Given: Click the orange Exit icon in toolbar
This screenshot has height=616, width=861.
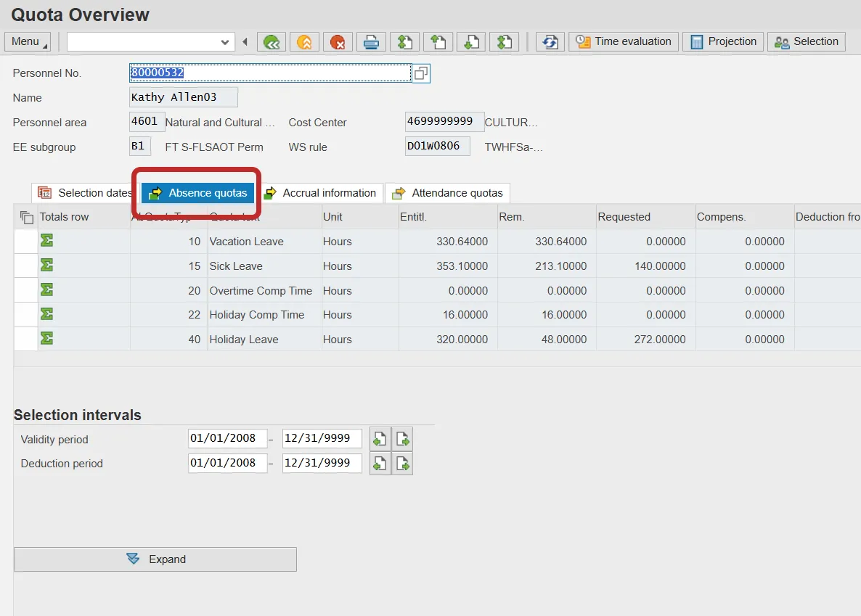Looking at the screenshot, I should pos(304,42).
